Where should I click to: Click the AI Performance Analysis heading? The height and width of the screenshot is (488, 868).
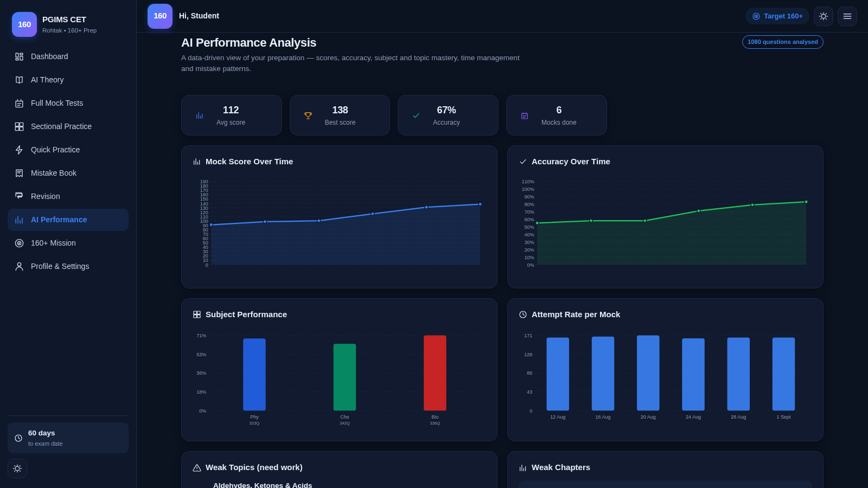[x=248, y=43]
